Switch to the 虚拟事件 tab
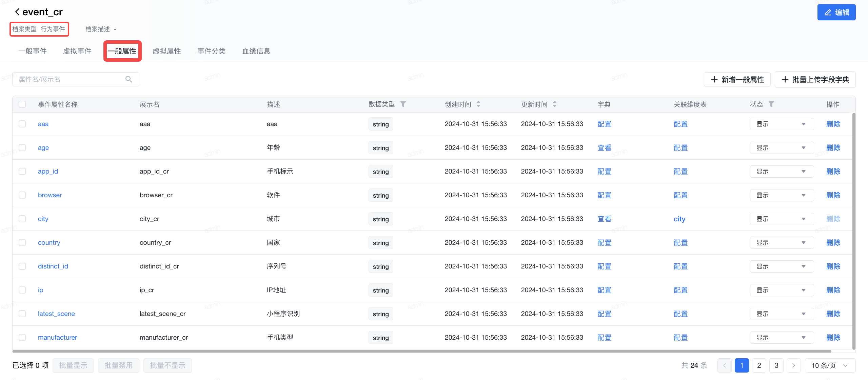Screen dimensions: 868x380 point(77,51)
